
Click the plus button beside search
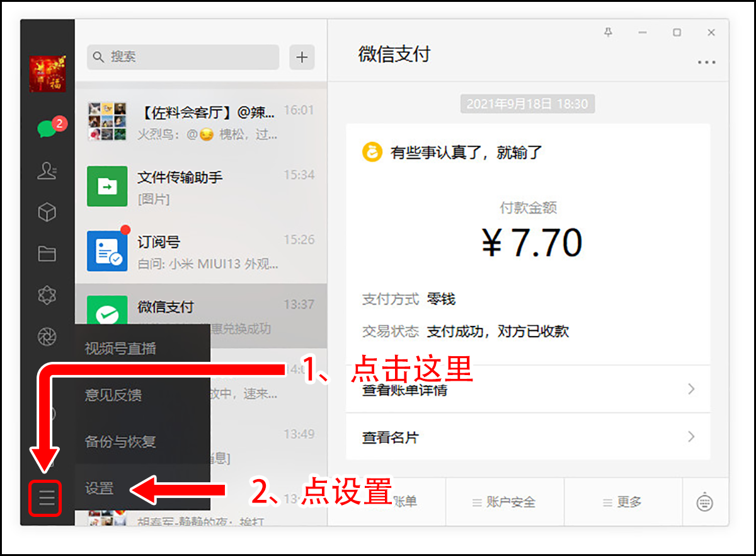point(302,57)
